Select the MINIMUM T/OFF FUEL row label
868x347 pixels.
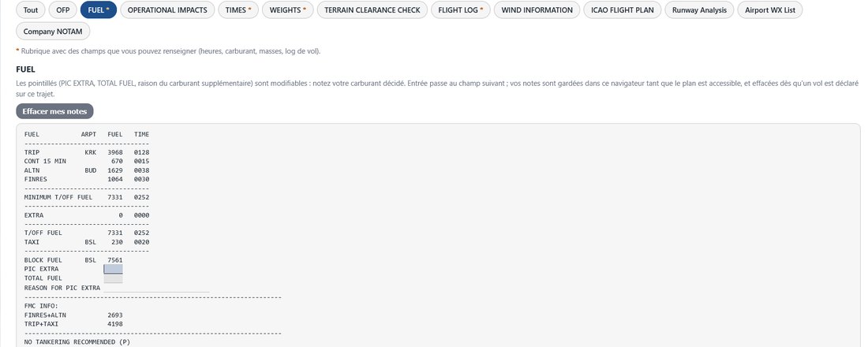[x=58, y=197]
